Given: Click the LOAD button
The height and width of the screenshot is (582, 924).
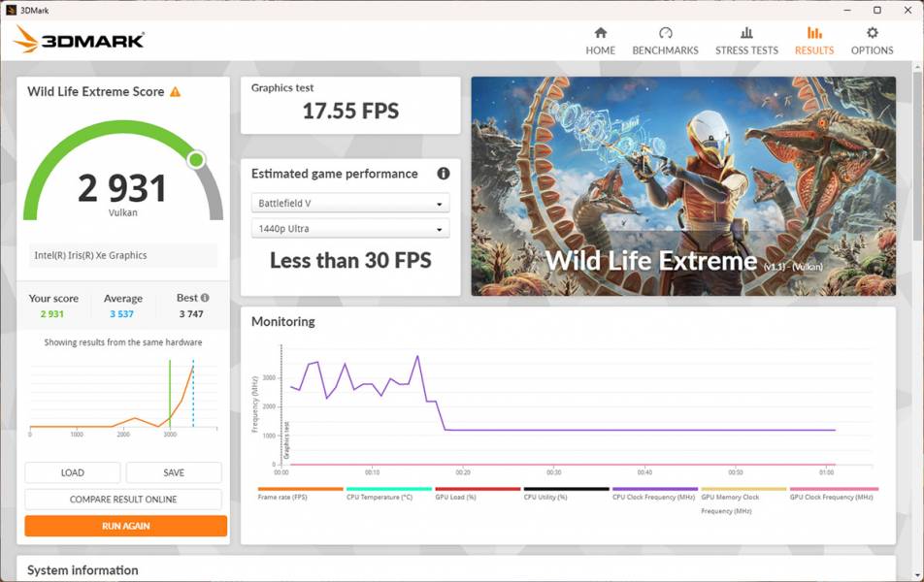Looking at the screenshot, I should (73, 472).
